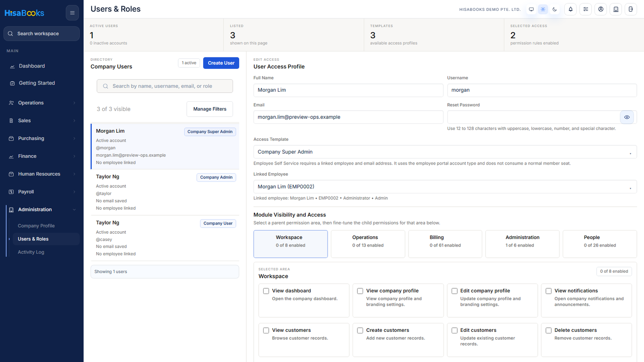Open Users & Roles submenu item
Viewport: 644px width, 362px height.
pos(46,239)
